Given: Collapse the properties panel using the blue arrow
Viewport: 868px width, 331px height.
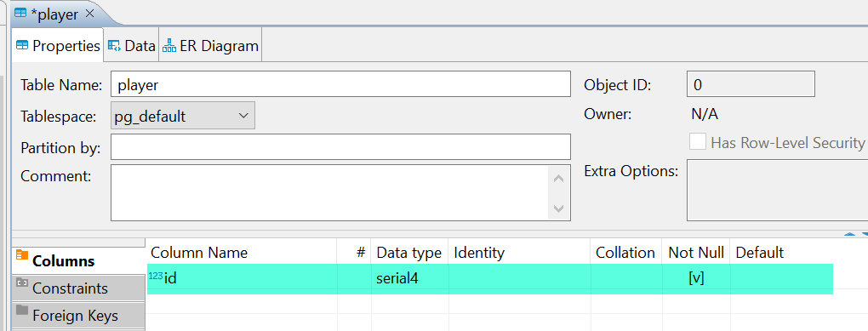Looking at the screenshot, I should pos(850,234).
